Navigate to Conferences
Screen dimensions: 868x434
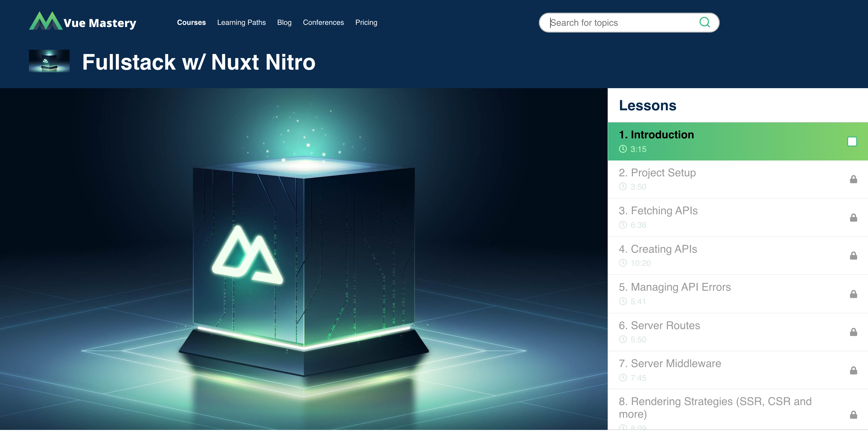(323, 23)
